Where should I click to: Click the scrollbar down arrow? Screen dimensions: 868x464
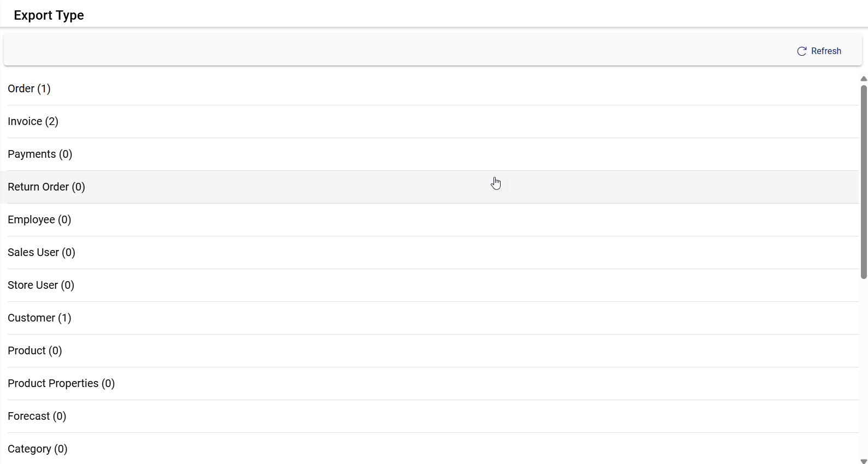(x=864, y=461)
